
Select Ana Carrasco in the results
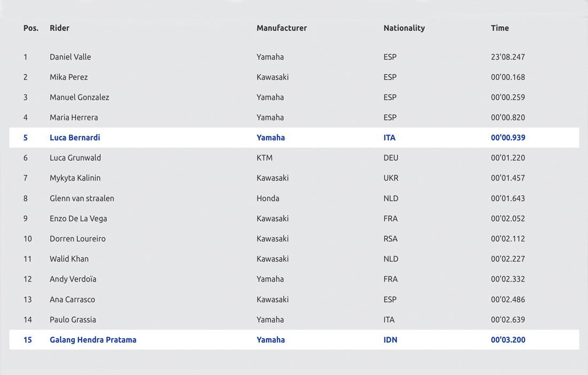click(x=72, y=299)
